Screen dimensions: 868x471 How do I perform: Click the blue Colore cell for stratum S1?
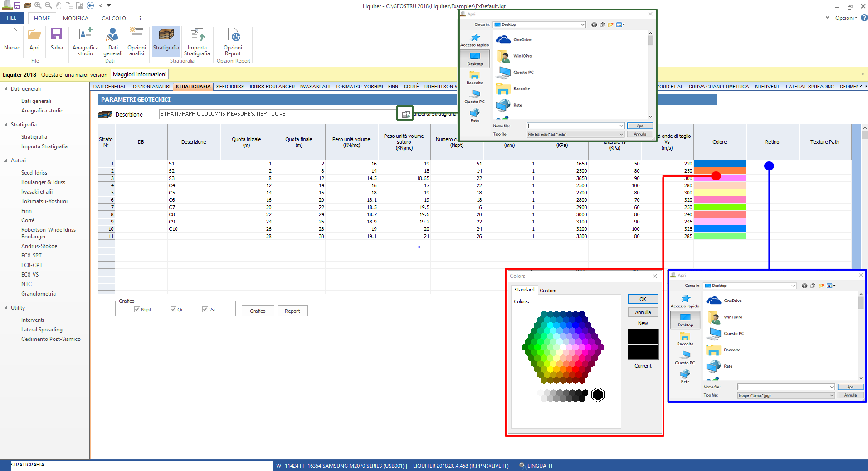click(720, 164)
